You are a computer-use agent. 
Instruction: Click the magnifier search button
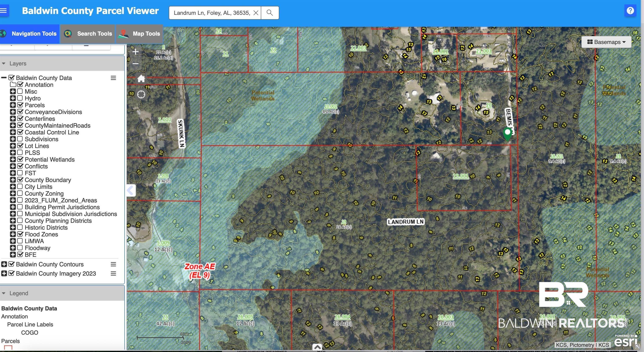(270, 13)
